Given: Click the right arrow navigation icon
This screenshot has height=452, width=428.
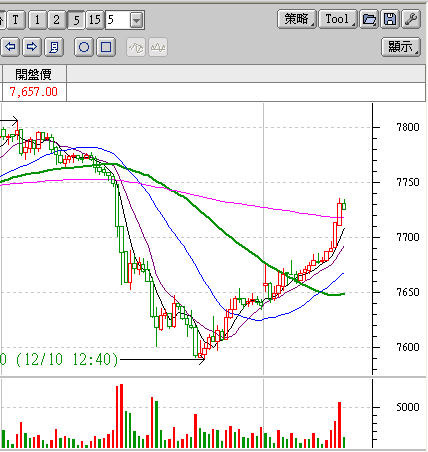Looking at the screenshot, I should click(32, 47).
